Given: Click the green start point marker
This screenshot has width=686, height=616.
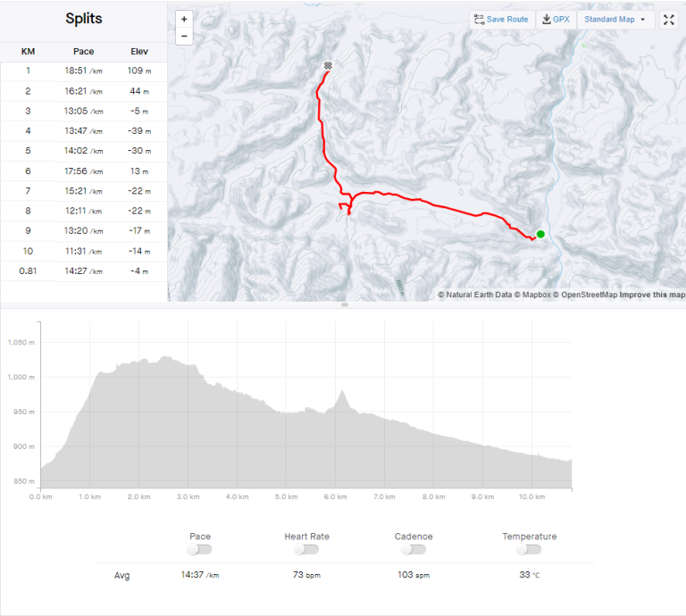Looking at the screenshot, I should [x=540, y=234].
